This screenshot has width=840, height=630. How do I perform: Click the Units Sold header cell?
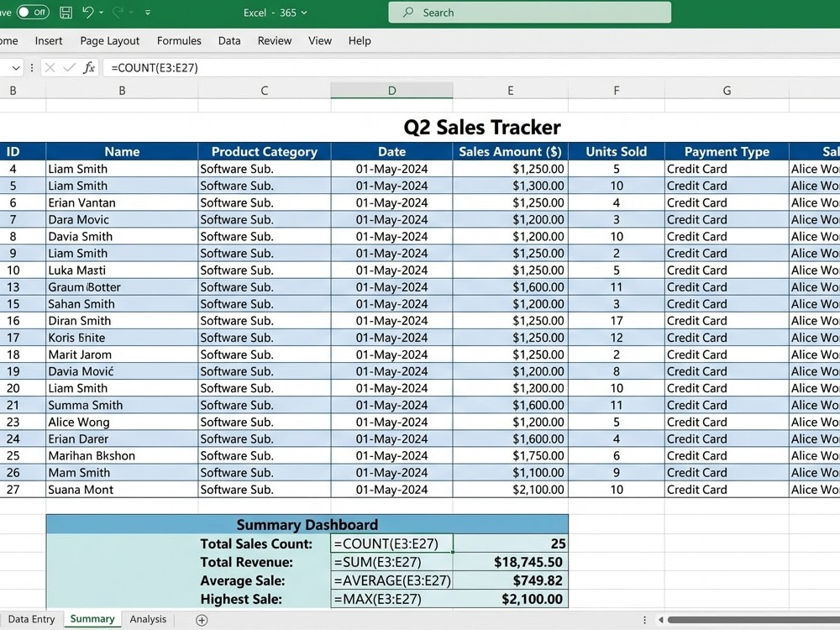616,151
